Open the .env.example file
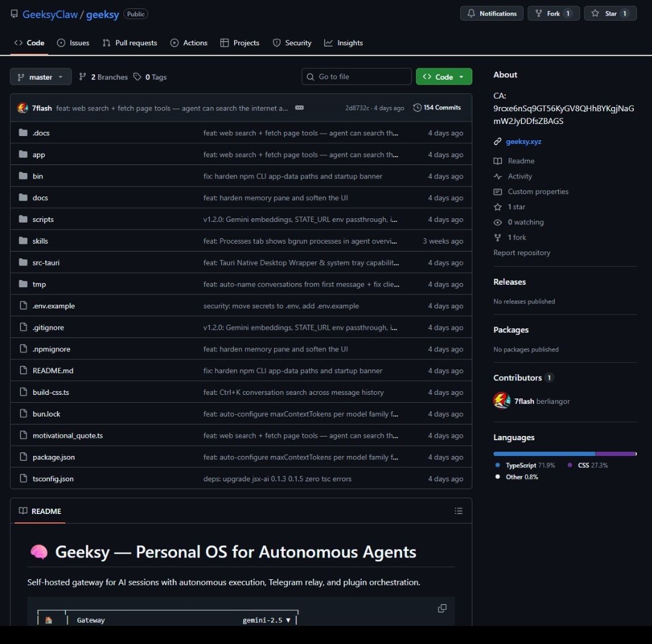This screenshot has height=644, width=652. 54,305
